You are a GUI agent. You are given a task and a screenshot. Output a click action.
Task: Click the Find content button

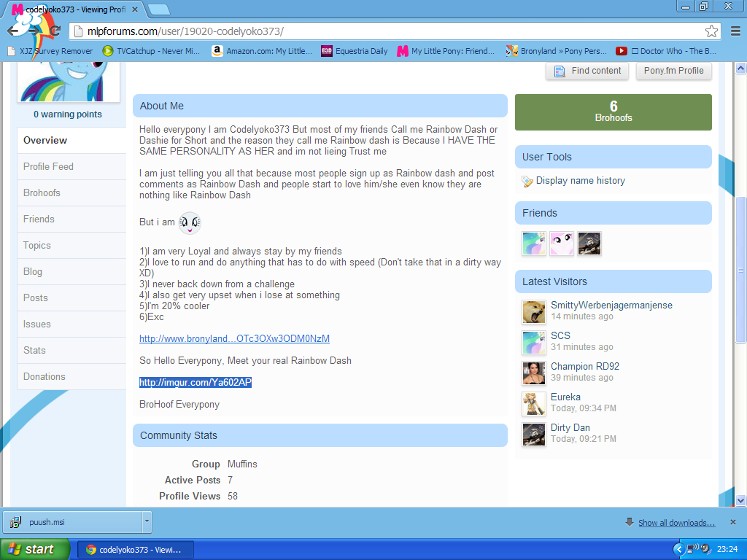[587, 71]
